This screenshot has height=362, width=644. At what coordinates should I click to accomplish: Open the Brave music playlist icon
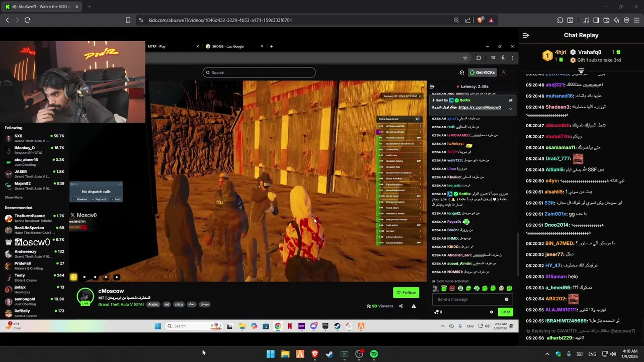pyautogui.click(x=586, y=20)
